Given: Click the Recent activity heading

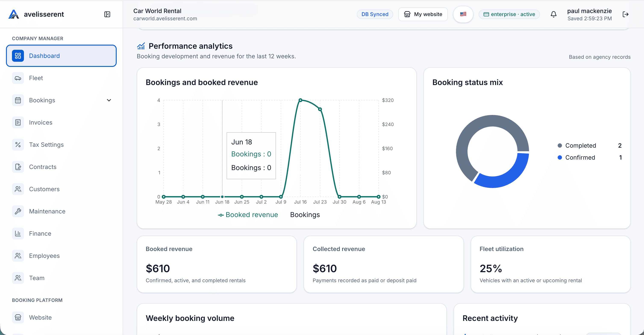Looking at the screenshot, I should click(490, 318).
